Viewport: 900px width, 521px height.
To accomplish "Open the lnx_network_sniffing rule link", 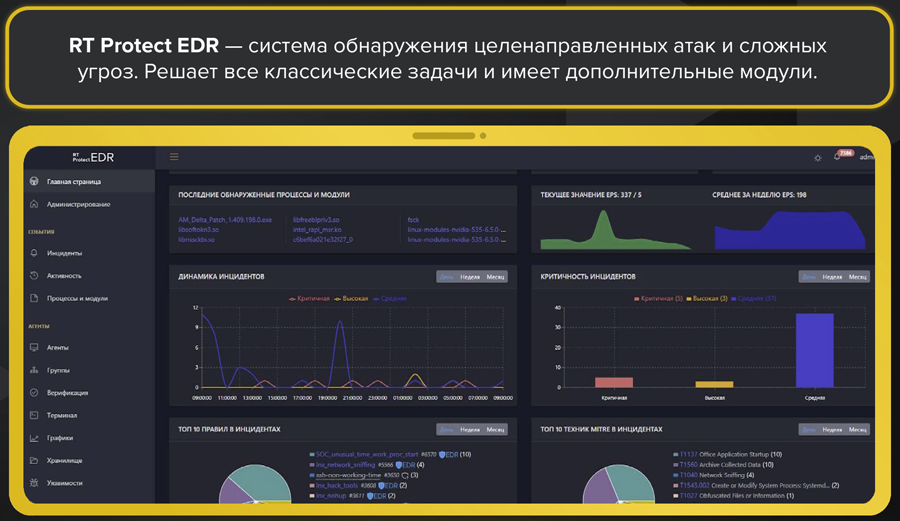I will click(345, 465).
